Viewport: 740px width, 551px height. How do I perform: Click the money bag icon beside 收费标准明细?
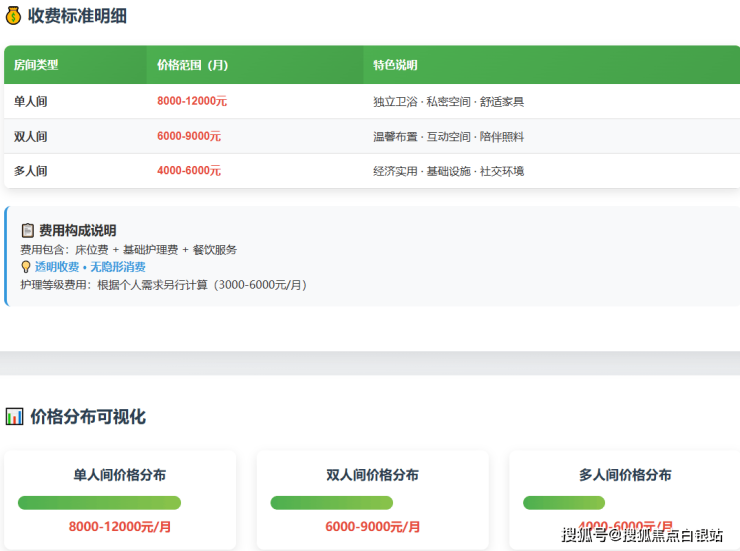13,16
